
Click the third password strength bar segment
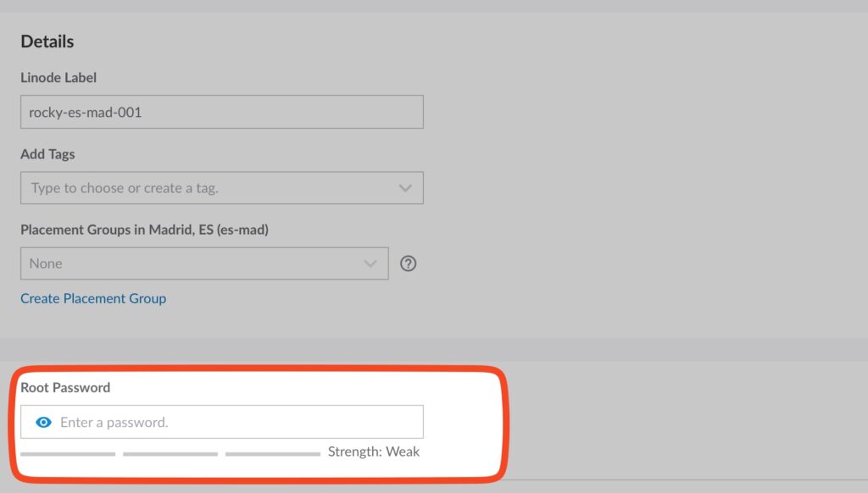tap(273, 454)
